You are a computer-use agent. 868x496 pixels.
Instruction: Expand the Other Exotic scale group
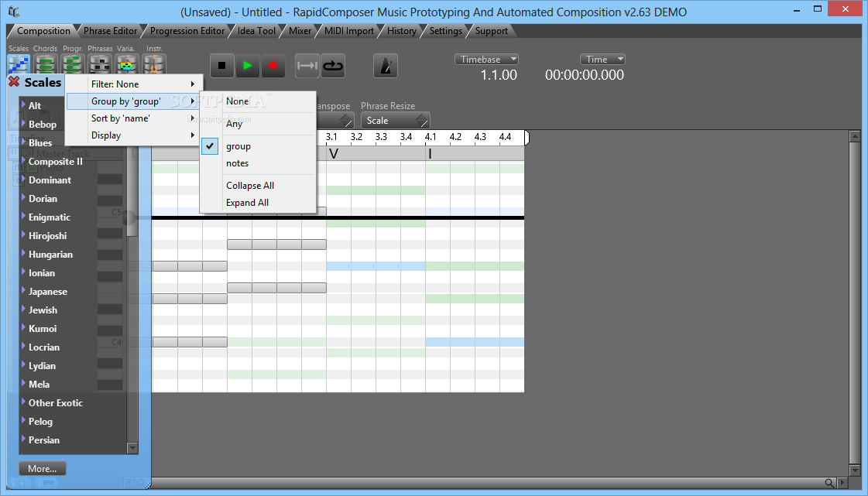[23, 402]
